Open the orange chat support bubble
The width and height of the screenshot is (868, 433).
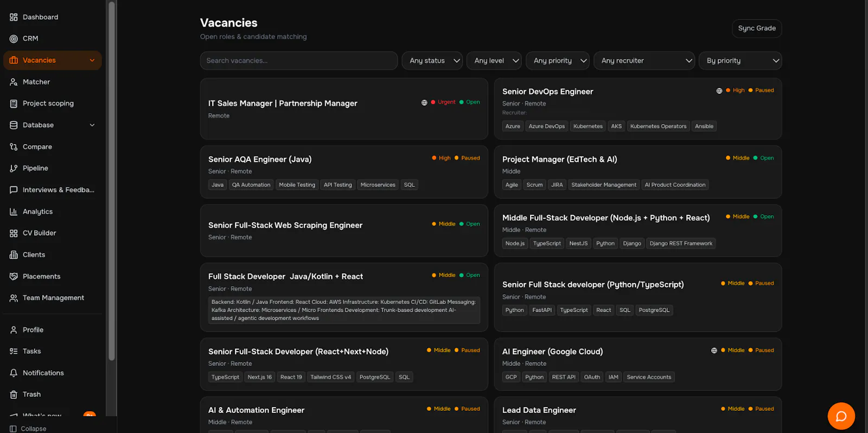[x=841, y=416]
